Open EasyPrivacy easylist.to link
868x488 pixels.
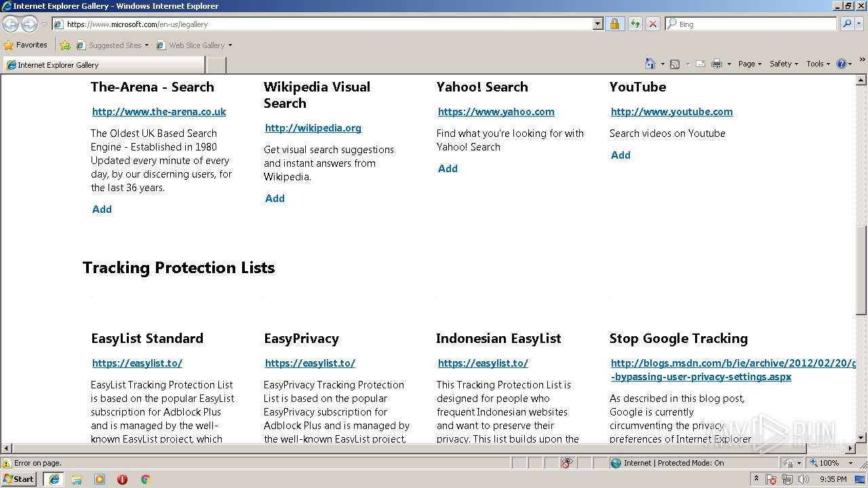point(310,363)
